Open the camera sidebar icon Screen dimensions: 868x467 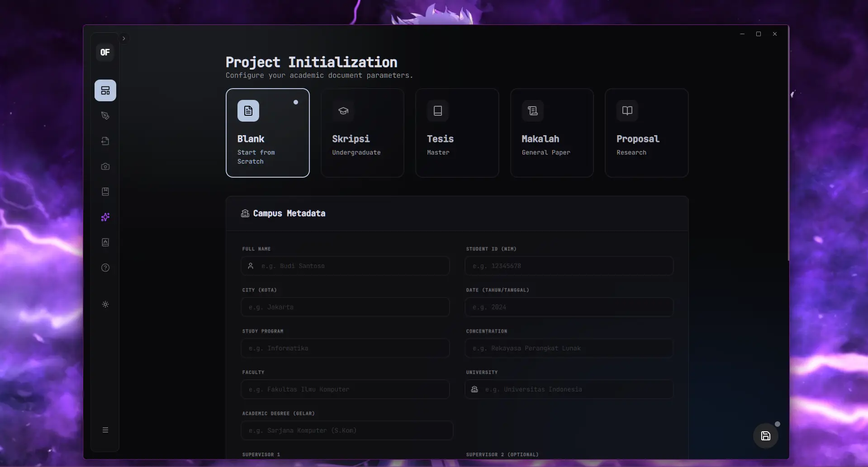pyautogui.click(x=105, y=166)
